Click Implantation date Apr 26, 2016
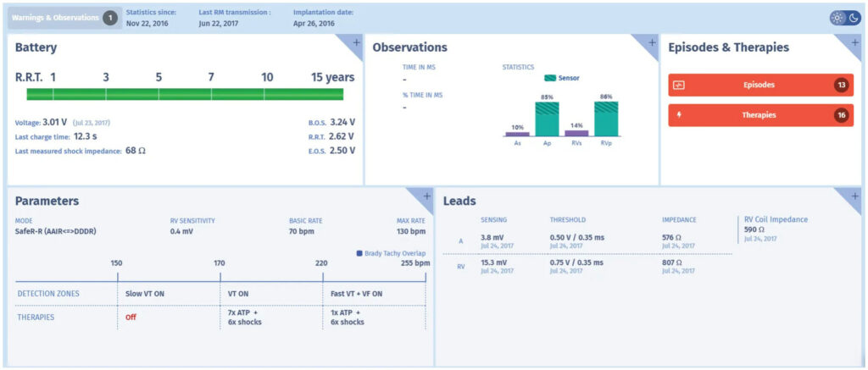 [x=314, y=24]
